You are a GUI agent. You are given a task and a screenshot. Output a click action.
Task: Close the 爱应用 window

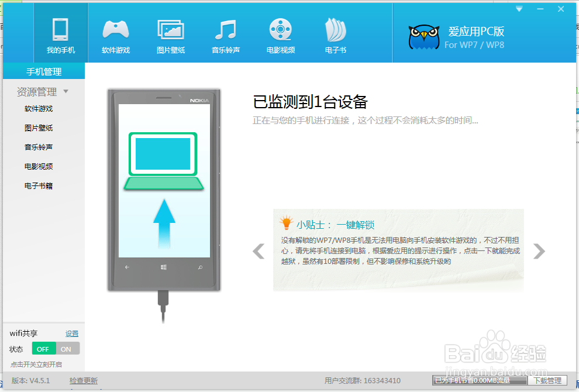(561, 9)
